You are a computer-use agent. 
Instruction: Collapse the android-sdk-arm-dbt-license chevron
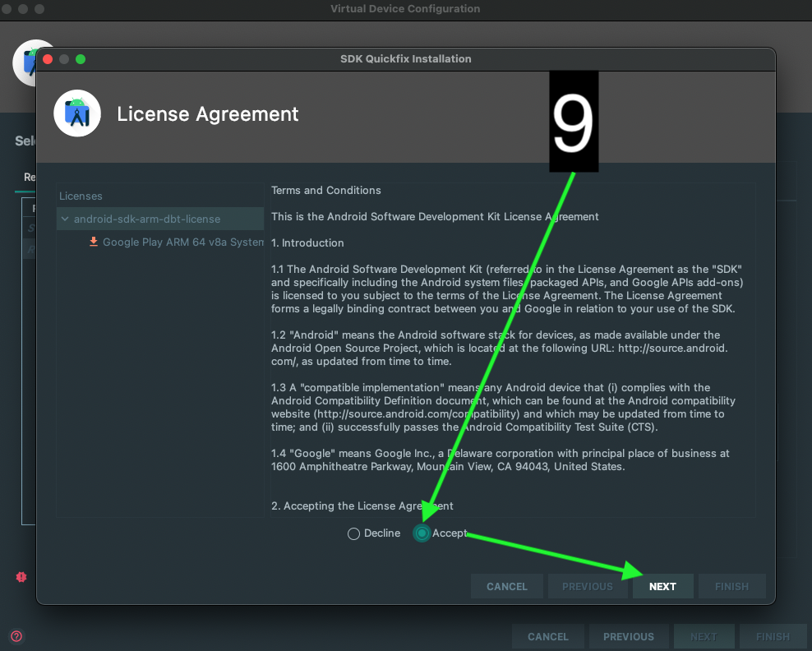coord(65,219)
